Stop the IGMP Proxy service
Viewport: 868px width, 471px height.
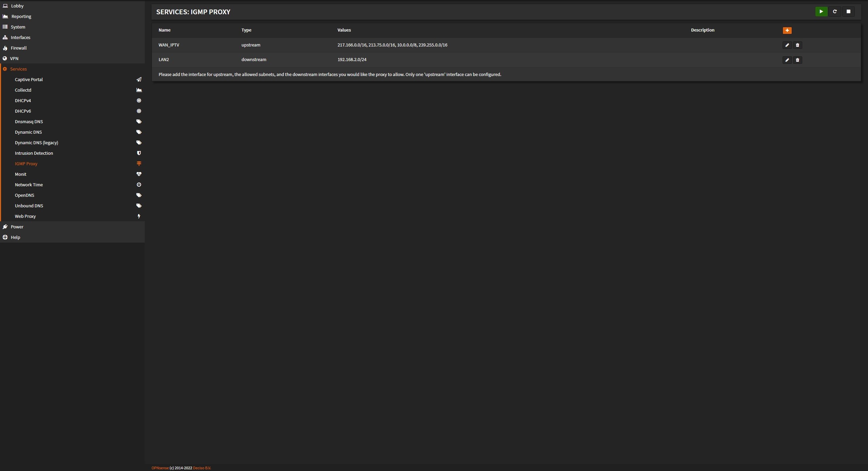tap(848, 12)
